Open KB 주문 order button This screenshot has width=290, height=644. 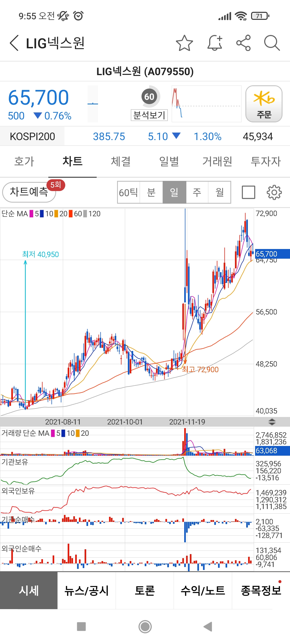pos(264,104)
